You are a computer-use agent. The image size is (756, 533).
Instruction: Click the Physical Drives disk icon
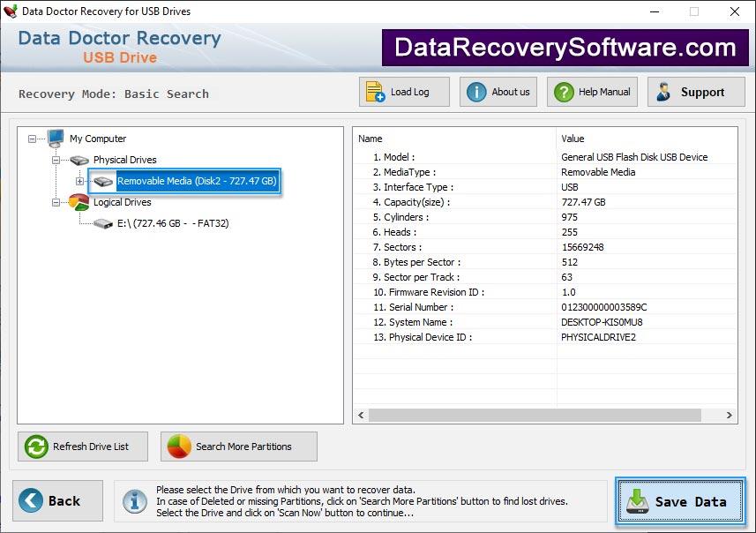click(x=79, y=160)
